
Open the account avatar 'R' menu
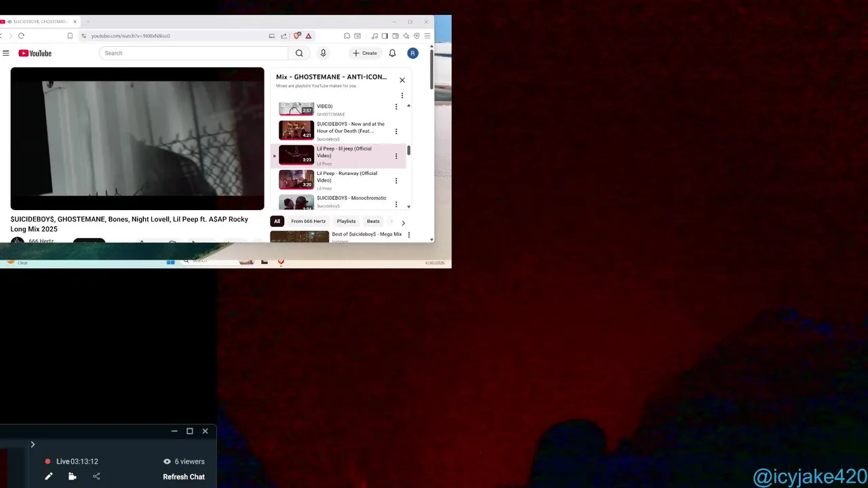tap(412, 53)
